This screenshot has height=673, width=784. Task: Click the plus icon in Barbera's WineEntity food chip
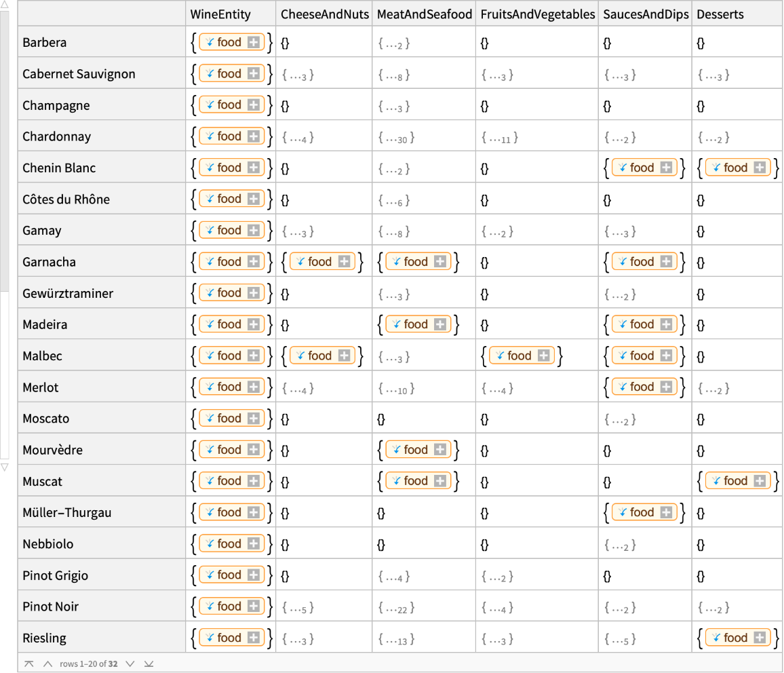coord(254,42)
